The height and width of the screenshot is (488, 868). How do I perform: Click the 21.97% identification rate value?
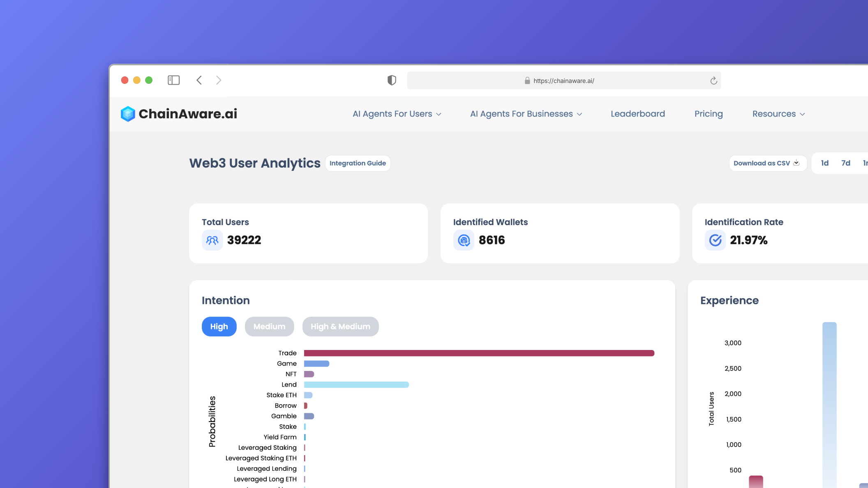pyautogui.click(x=749, y=240)
